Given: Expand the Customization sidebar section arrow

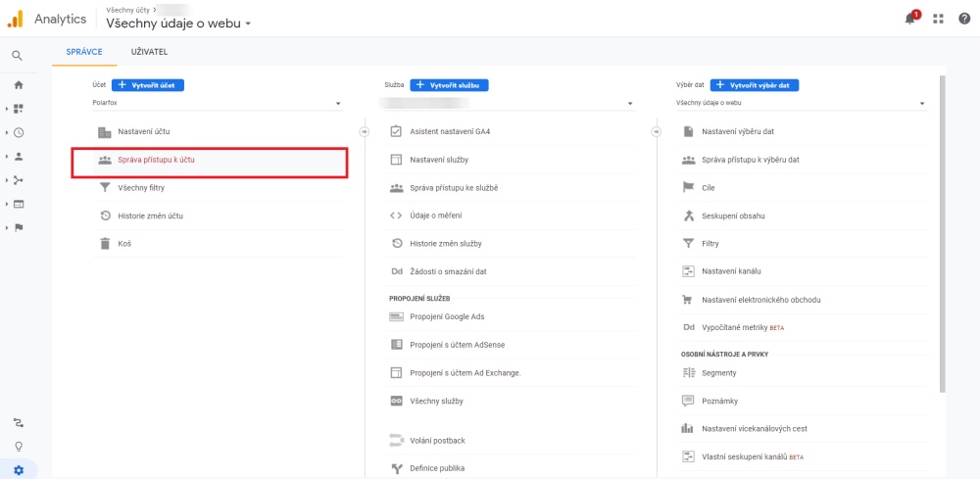Looking at the screenshot, I should 6,109.
